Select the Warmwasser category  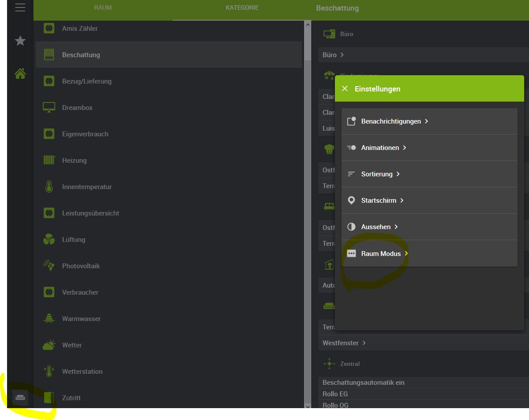[x=169, y=318]
